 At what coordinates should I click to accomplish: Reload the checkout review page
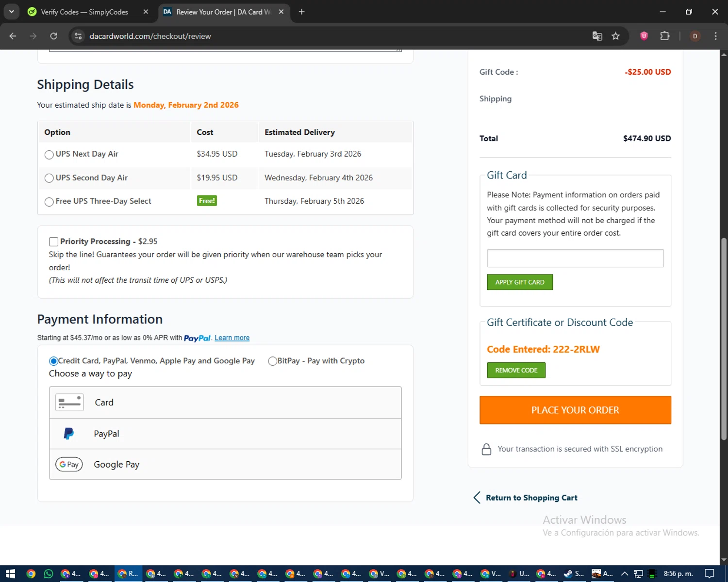point(54,36)
